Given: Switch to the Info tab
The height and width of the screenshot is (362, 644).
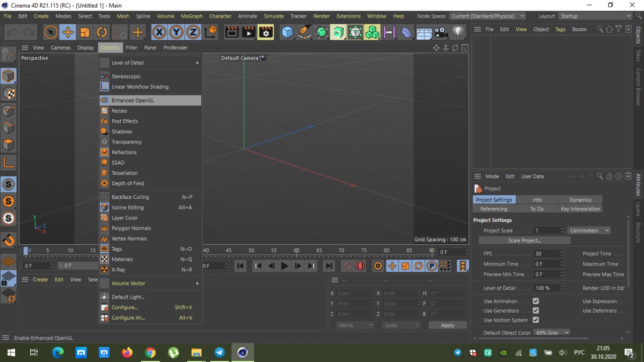Looking at the screenshot, I should tap(537, 200).
